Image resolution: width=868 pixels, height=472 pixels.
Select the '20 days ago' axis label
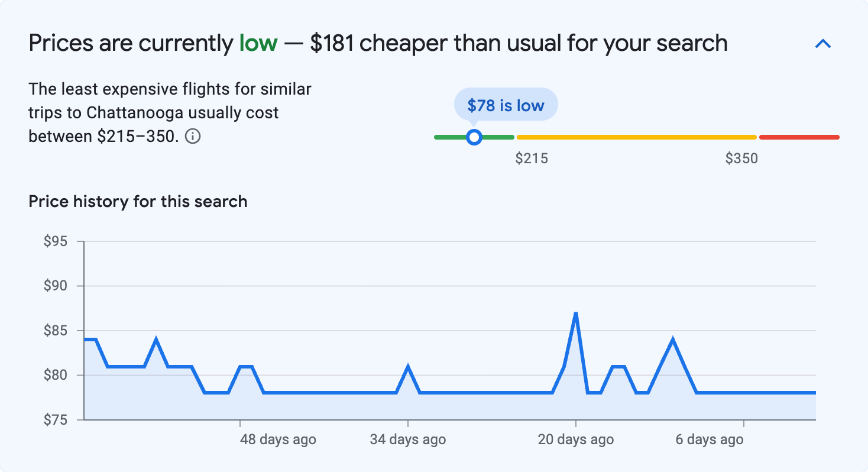(575, 439)
